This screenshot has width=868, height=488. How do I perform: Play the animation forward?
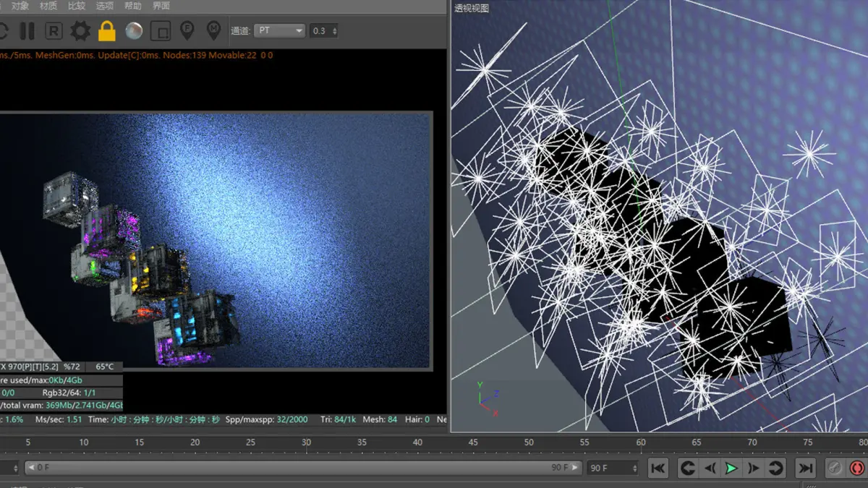(731, 468)
